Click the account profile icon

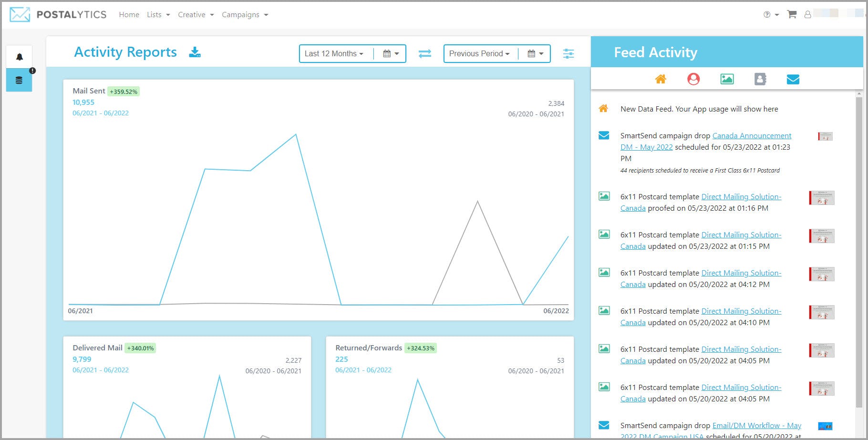(x=808, y=14)
